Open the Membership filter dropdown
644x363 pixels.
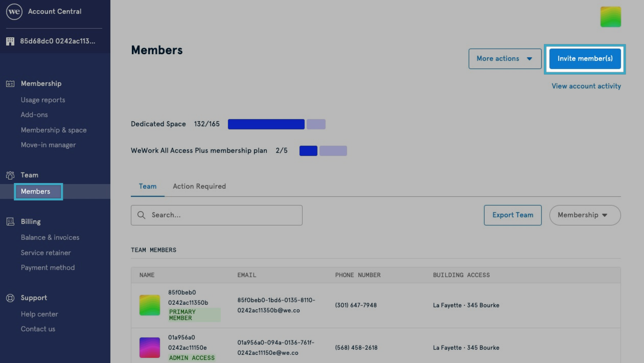(x=584, y=215)
